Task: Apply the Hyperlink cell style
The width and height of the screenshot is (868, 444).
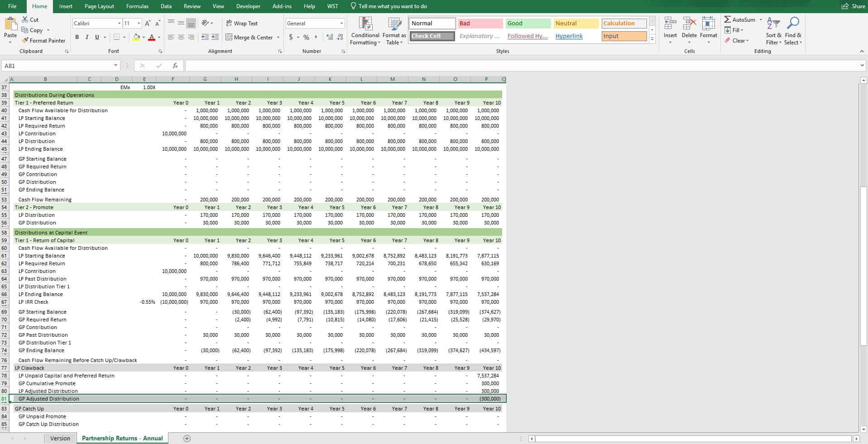Action: (x=569, y=36)
